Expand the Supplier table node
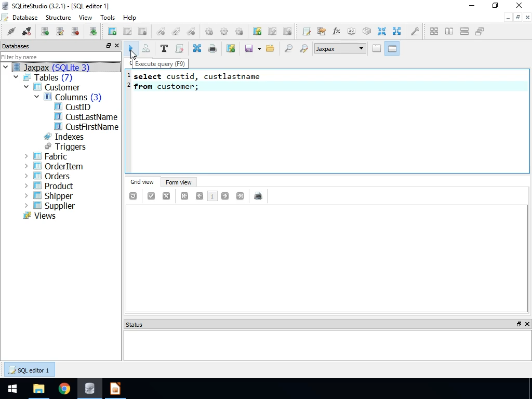The image size is (532, 399). (x=26, y=206)
